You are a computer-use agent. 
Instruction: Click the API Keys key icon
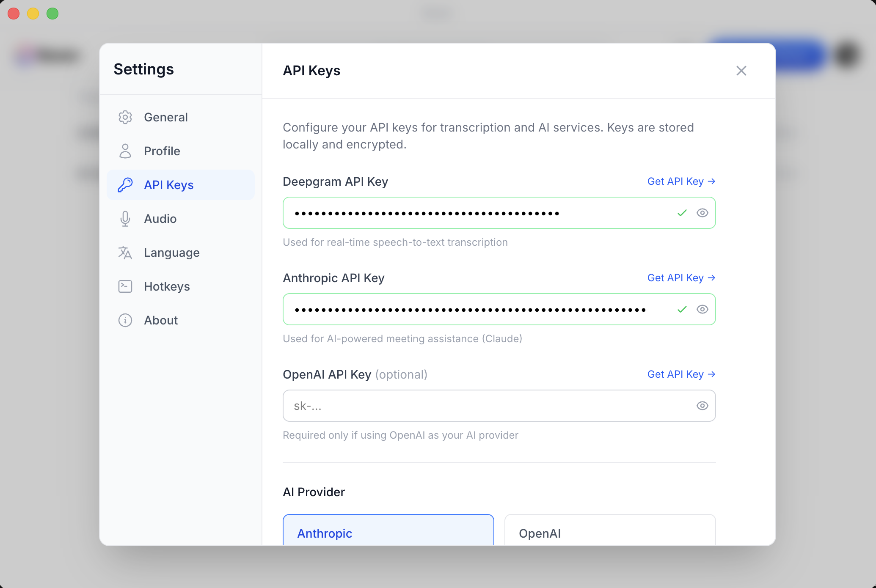[x=125, y=185]
